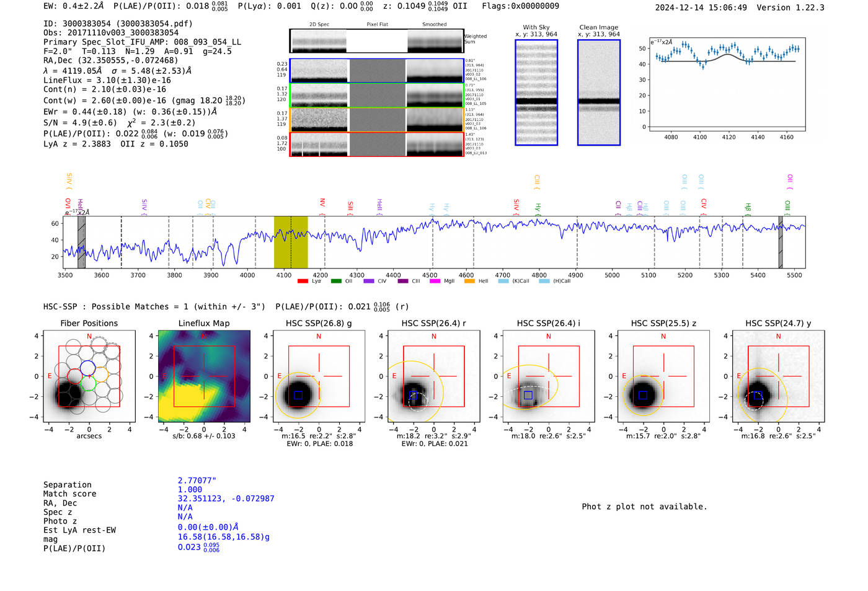
Task: Click the purple CIV legend swatch
Action: (x=369, y=282)
